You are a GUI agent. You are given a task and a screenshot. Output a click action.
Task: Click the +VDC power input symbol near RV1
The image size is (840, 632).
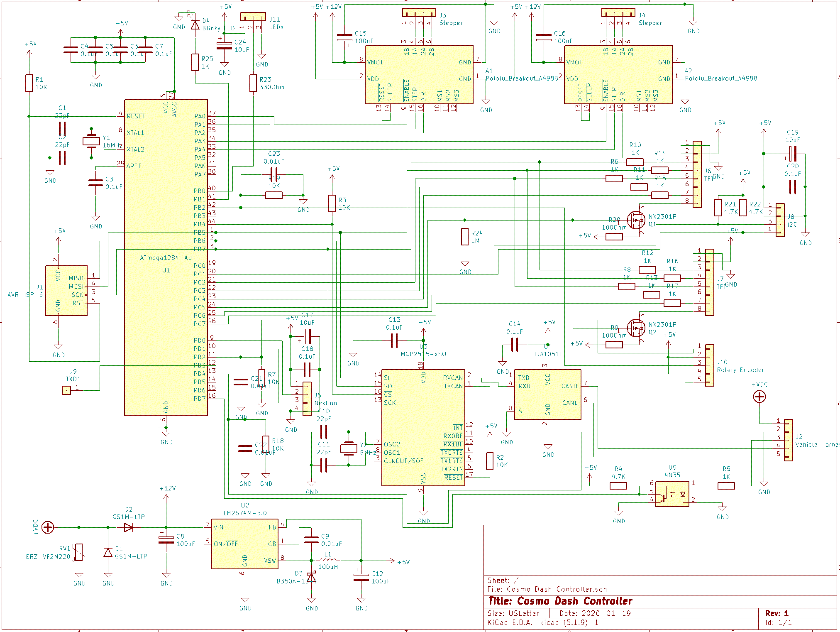48,527
